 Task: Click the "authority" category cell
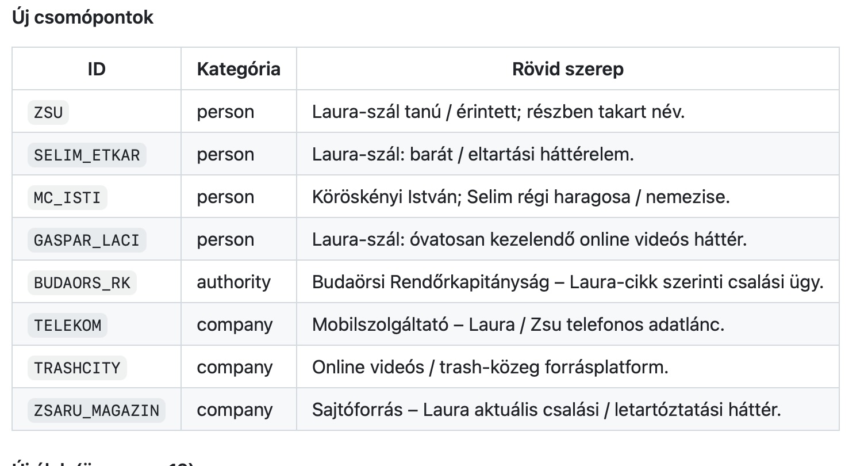233,282
